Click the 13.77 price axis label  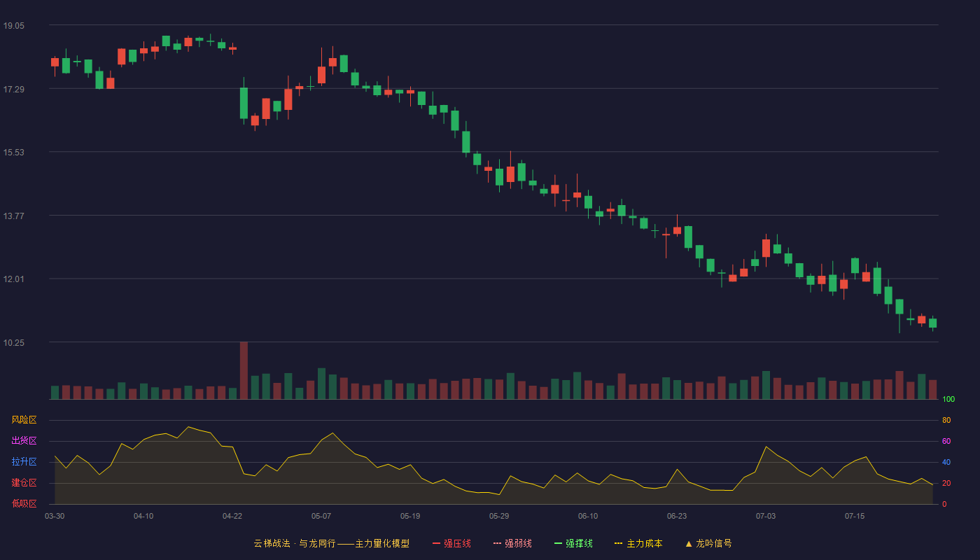14,216
